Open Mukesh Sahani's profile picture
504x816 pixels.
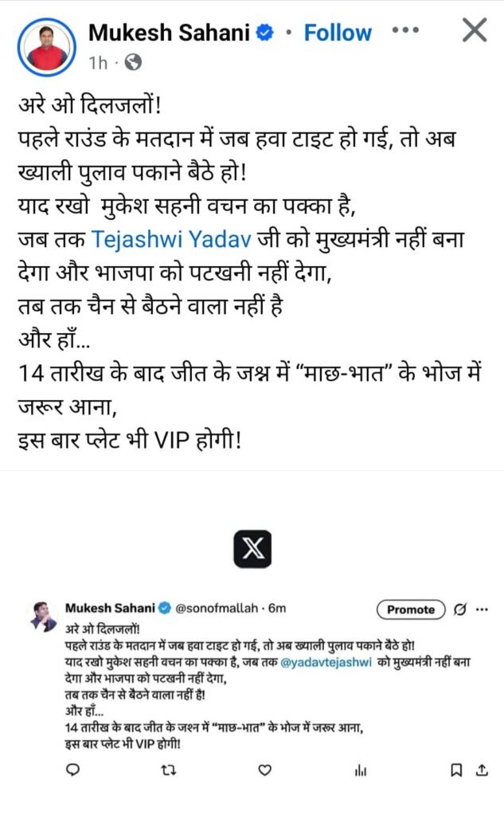47,47
